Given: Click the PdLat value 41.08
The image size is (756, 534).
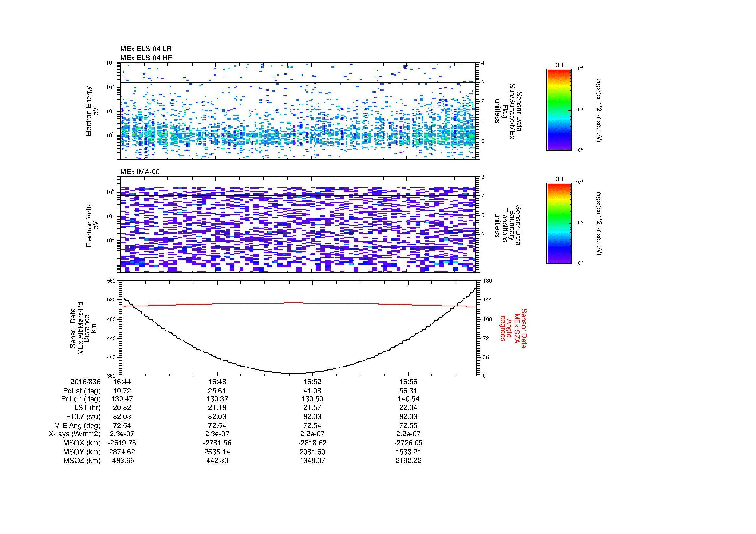Looking at the screenshot, I should (x=313, y=391).
